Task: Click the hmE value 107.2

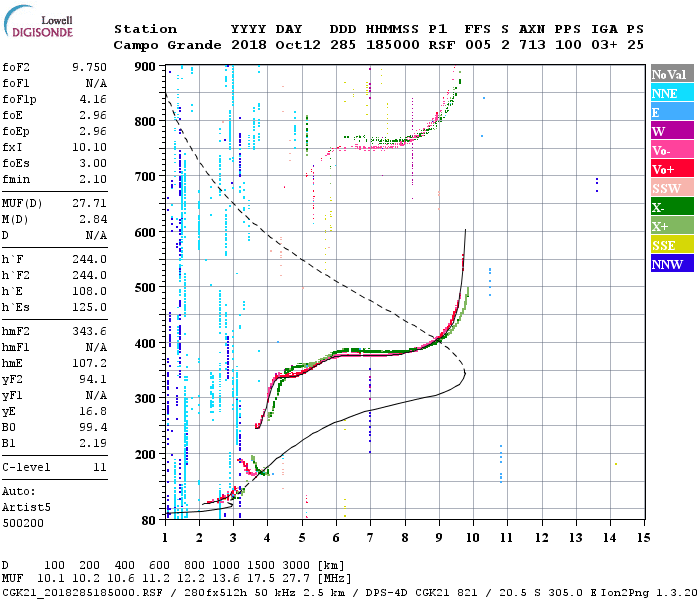Action: 89,363
